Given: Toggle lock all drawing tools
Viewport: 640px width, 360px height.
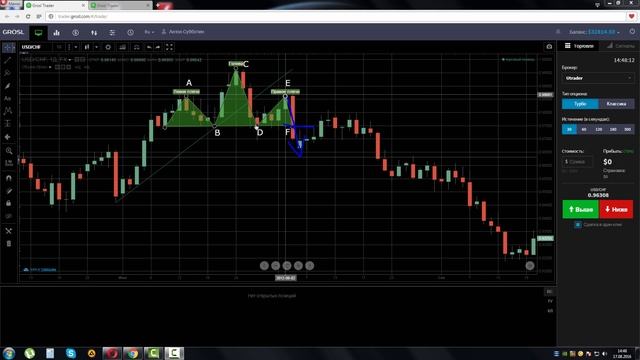Looking at the screenshot, I should (x=9, y=203).
